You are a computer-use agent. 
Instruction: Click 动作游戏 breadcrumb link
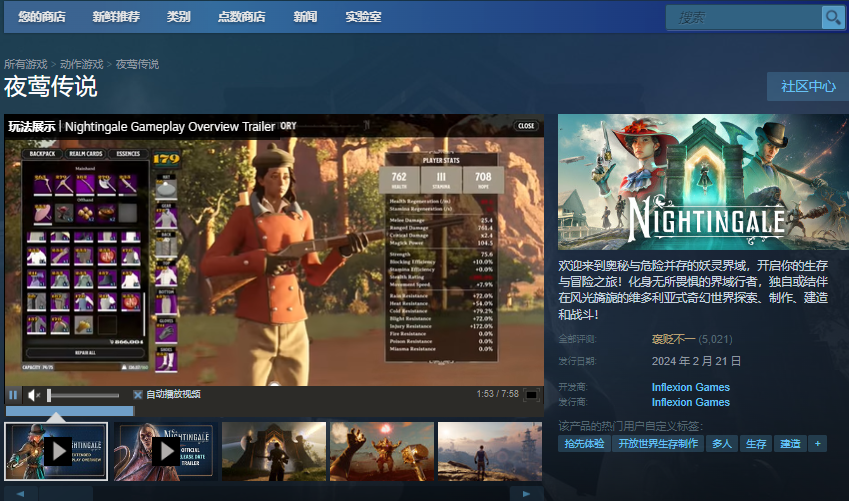(82, 64)
